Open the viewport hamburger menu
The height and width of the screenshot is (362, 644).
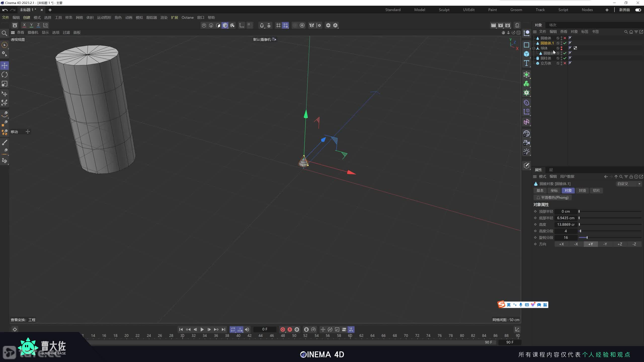(x=13, y=32)
